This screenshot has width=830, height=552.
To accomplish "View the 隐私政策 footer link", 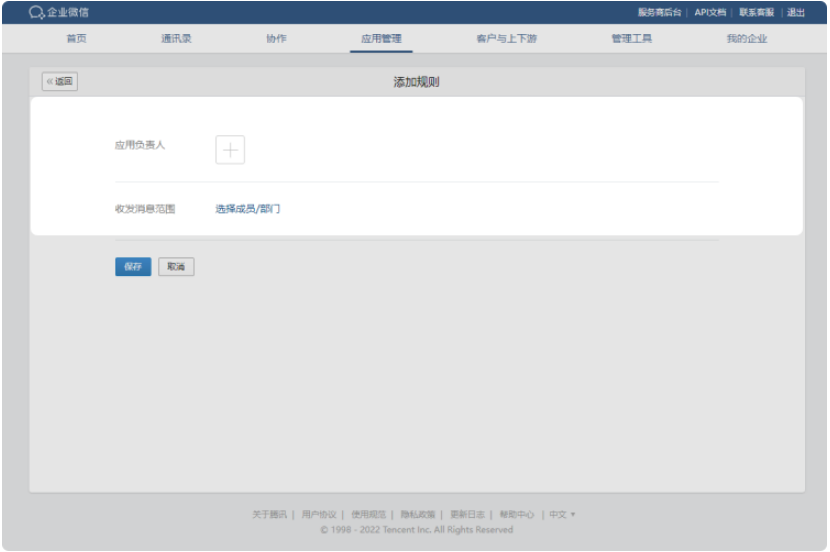I will pos(415,515).
